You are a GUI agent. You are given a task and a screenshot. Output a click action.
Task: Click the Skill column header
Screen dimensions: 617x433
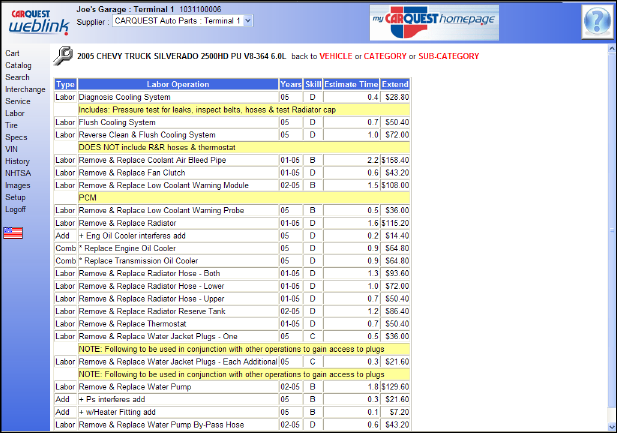click(313, 84)
